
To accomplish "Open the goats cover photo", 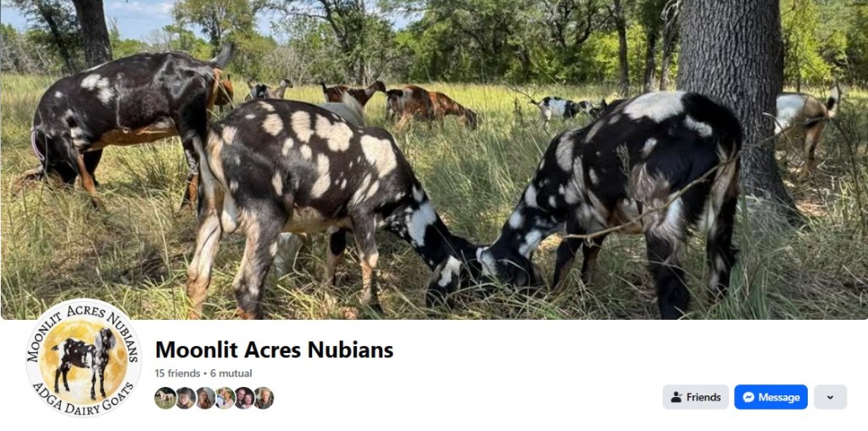I will coord(434,160).
